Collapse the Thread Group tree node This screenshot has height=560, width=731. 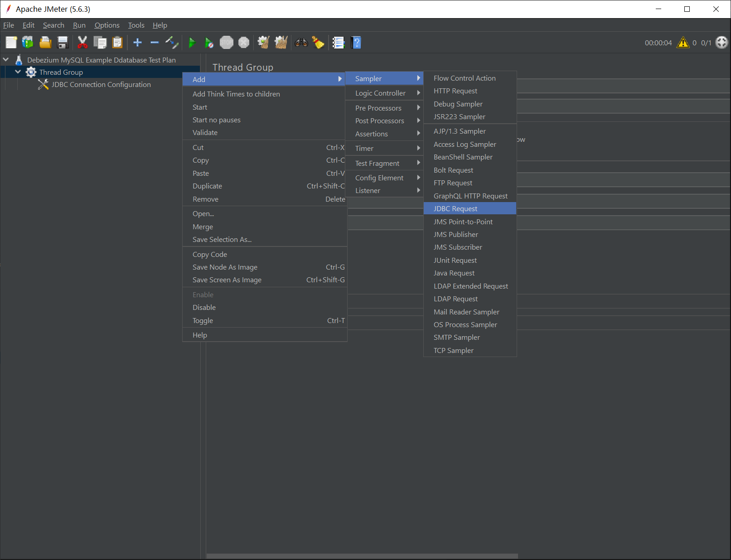coord(18,72)
